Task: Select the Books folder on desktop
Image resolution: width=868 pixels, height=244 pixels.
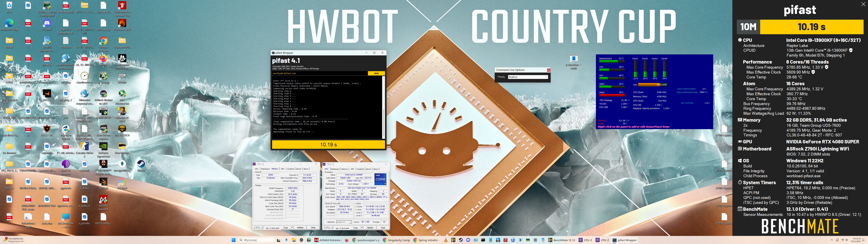Action: [x=9, y=43]
